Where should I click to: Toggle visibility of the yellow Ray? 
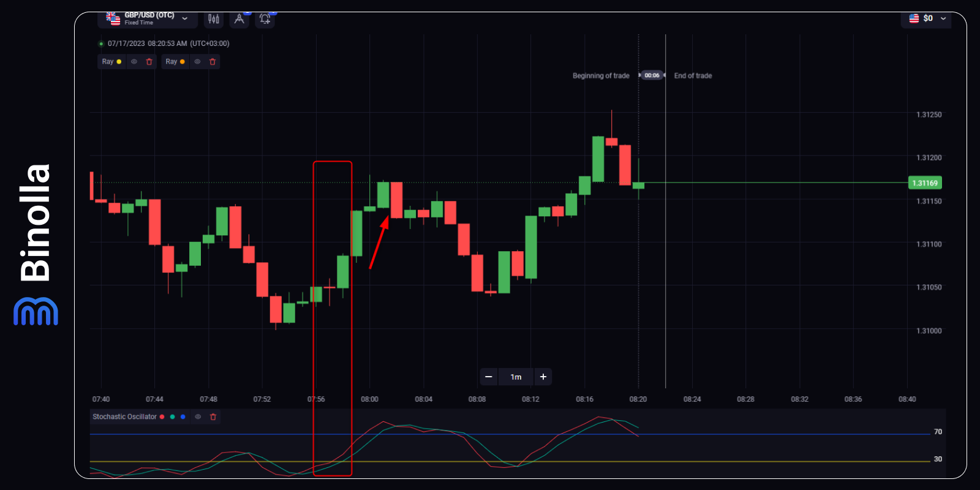pyautogui.click(x=134, y=62)
